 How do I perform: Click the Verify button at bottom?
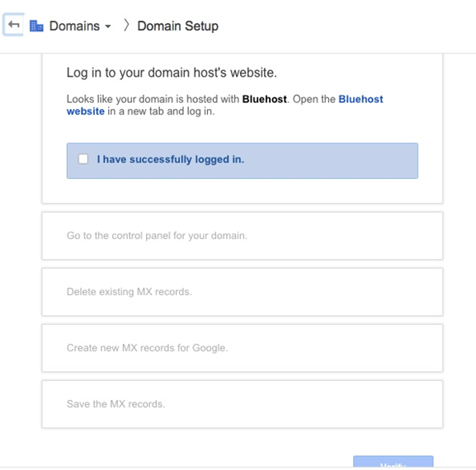coord(394,462)
